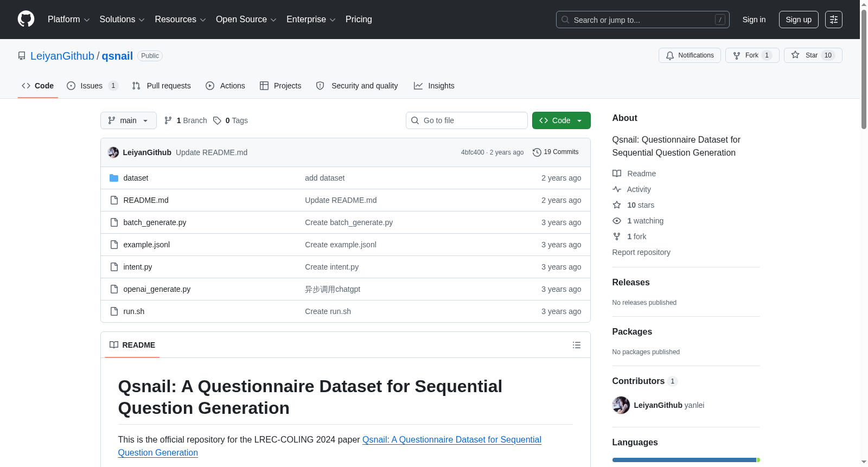868x467 pixels.
Task: Click the Search or jump to field
Action: pyautogui.click(x=643, y=20)
